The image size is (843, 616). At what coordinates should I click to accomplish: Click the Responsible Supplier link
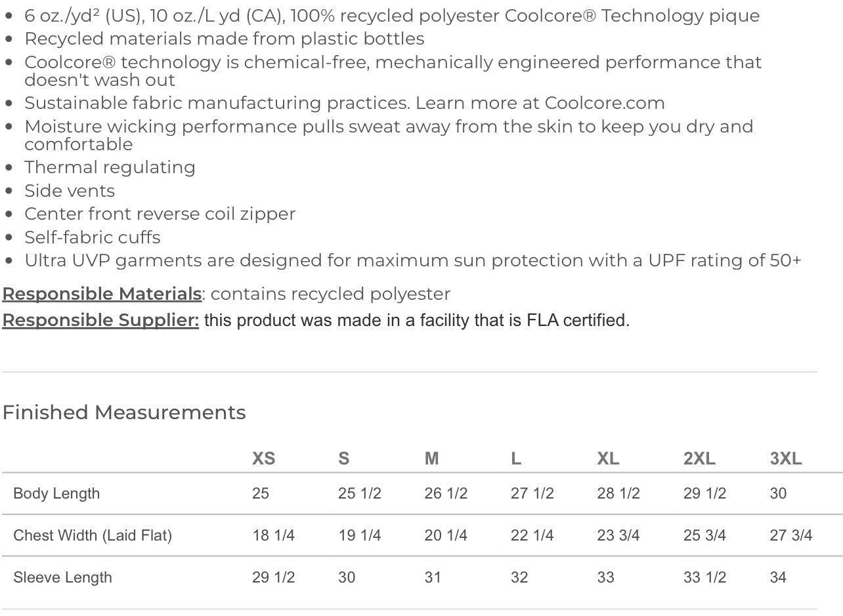point(100,320)
